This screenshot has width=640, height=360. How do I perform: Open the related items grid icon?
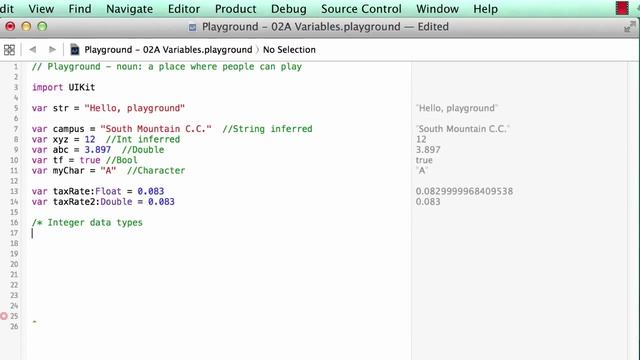pos(9,50)
